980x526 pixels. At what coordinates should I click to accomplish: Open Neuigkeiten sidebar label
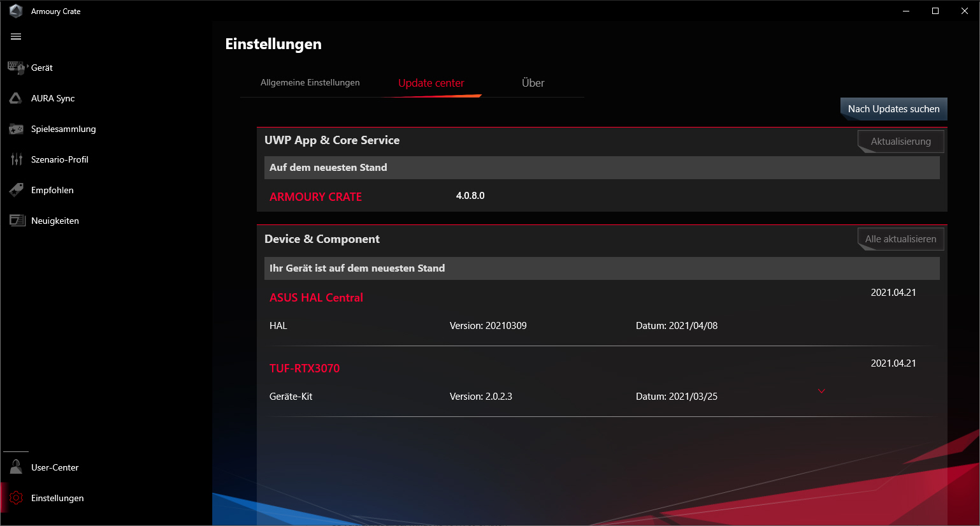coord(55,221)
